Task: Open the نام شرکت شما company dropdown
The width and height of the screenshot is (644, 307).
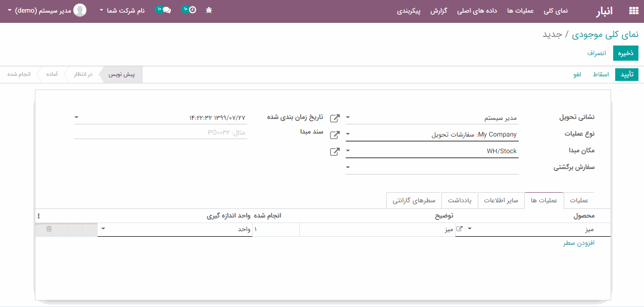Action: 122,10
